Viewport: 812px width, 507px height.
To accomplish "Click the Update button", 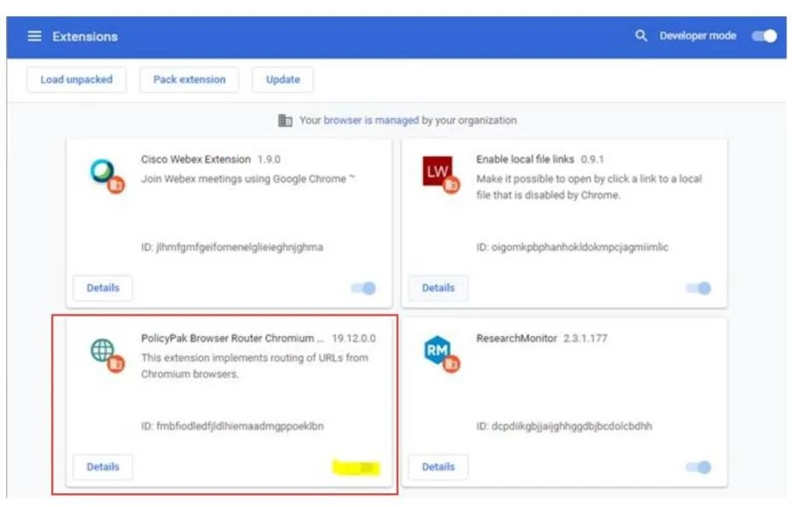I will click(282, 80).
